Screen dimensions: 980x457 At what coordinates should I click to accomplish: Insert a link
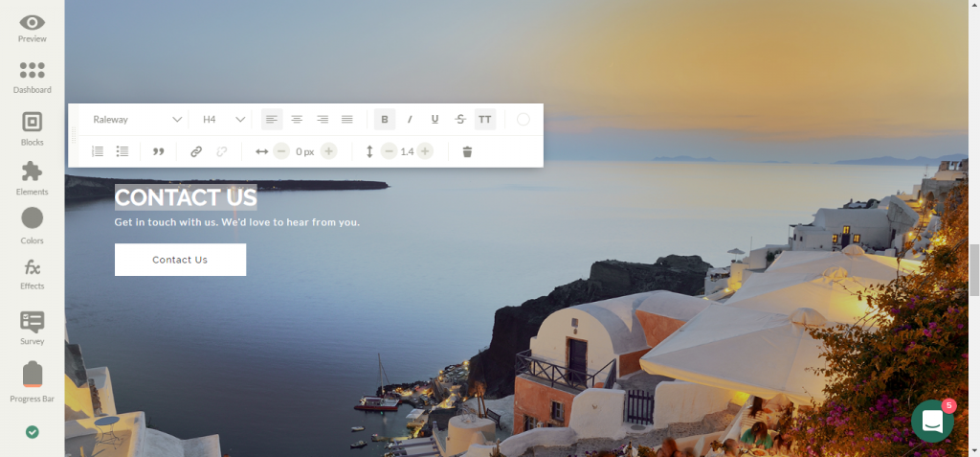[x=196, y=151]
